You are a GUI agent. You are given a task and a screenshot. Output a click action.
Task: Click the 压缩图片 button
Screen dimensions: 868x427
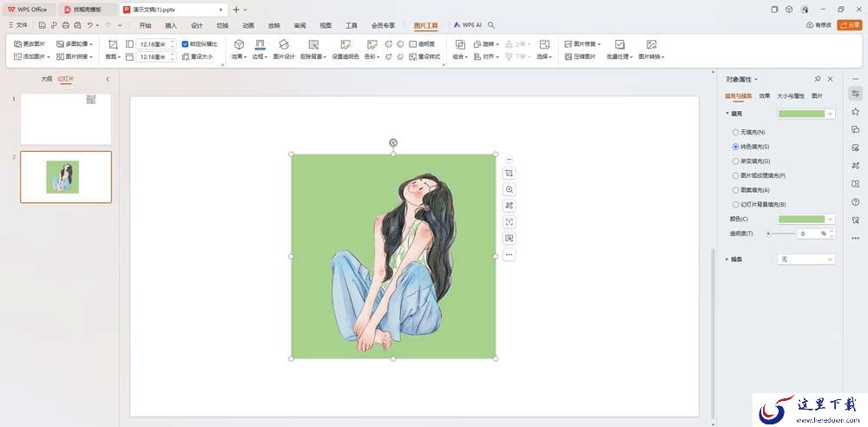pyautogui.click(x=580, y=56)
